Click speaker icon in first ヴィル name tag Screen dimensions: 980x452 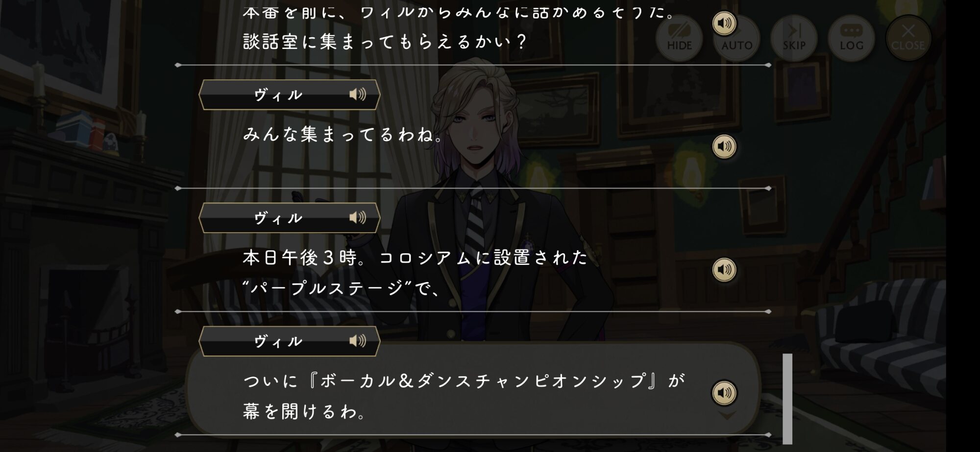click(x=358, y=95)
